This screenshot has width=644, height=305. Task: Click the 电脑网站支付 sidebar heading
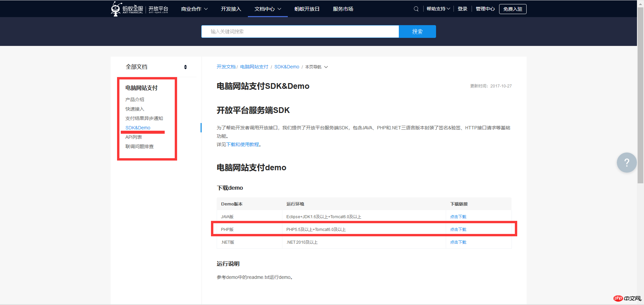pos(142,88)
